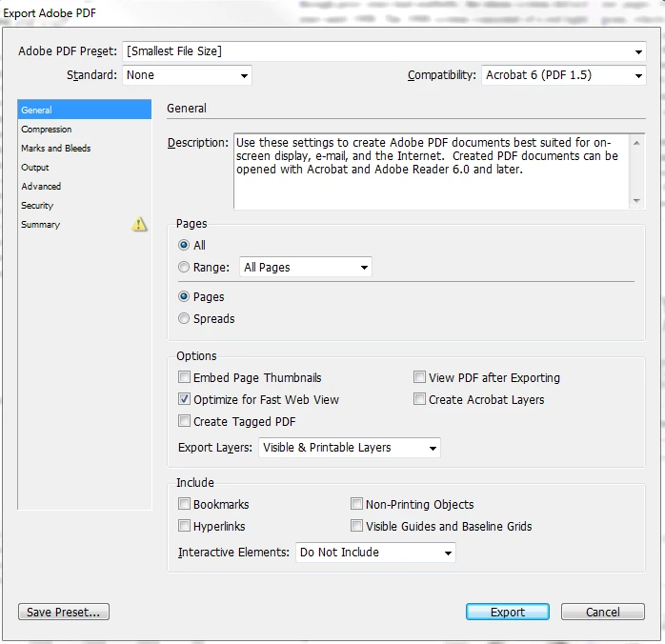Uncheck Optimize for Fast Web View
The height and width of the screenshot is (644, 665).
tap(184, 399)
